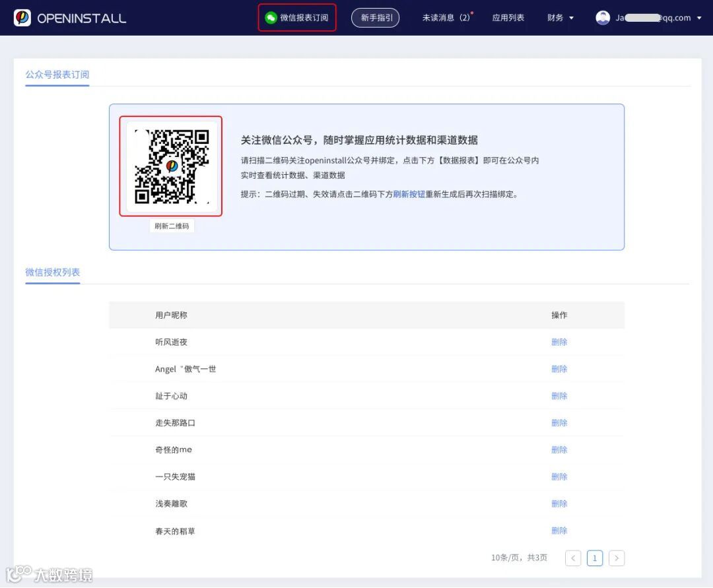Click the WeChat QR code image
713x588 pixels.
(172, 166)
